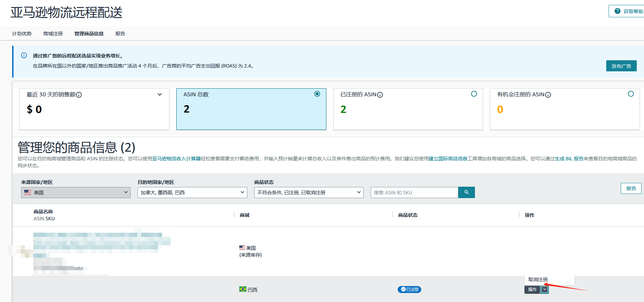Choose 取消注册 from the popup menu
Viewport: 644px width, 302px height.
click(538, 279)
